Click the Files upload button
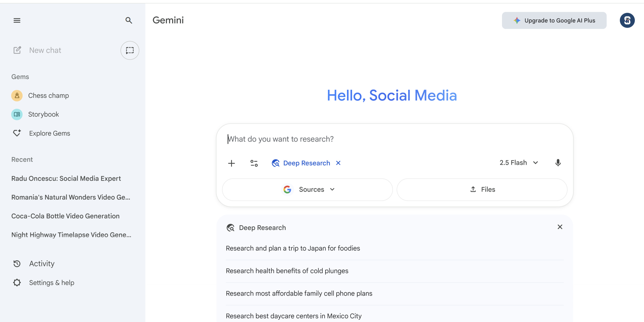Viewport: 644px width, 322px height. [x=482, y=189]
